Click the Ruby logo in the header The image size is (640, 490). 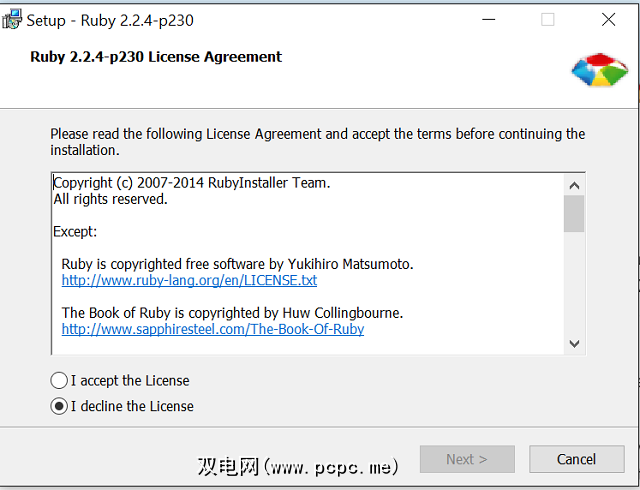pos(599,69)
